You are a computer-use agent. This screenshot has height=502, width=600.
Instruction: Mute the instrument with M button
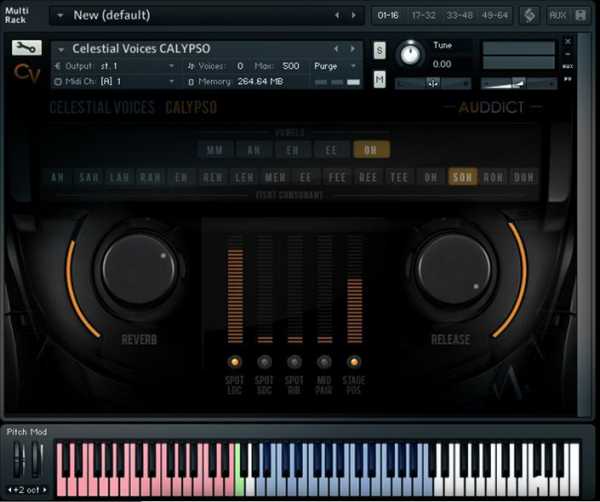[379, 79]
